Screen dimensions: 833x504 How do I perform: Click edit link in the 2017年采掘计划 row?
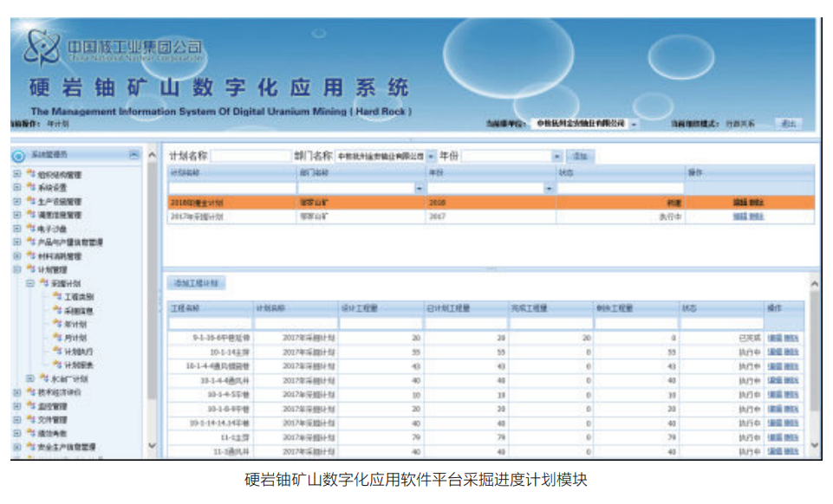pyautogui.click(x=740, y=216)
